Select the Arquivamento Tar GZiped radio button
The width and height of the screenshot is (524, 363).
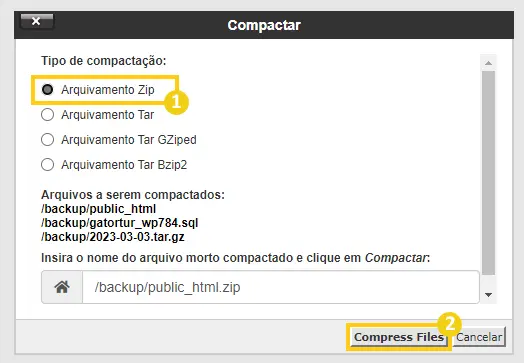tap(47, 140)
